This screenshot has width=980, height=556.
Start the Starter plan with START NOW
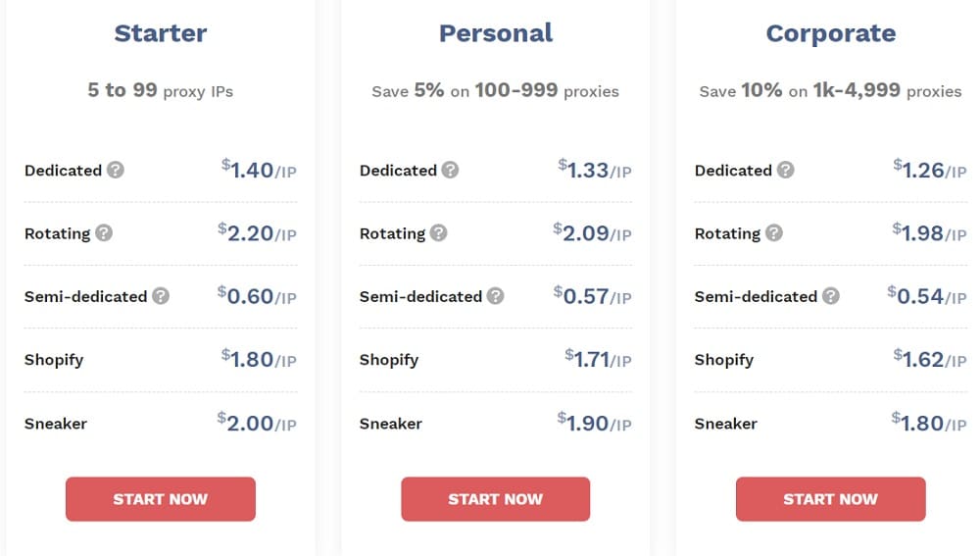pos(161,499)
